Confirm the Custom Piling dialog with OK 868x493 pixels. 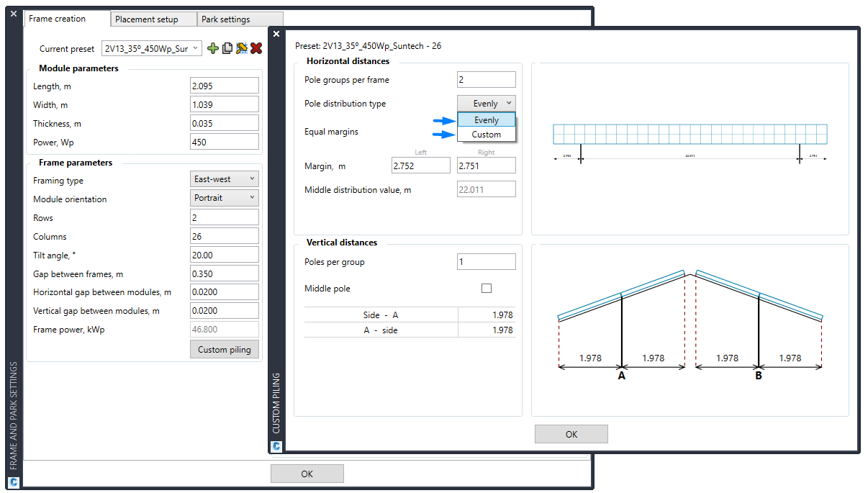tap(571, 434)
